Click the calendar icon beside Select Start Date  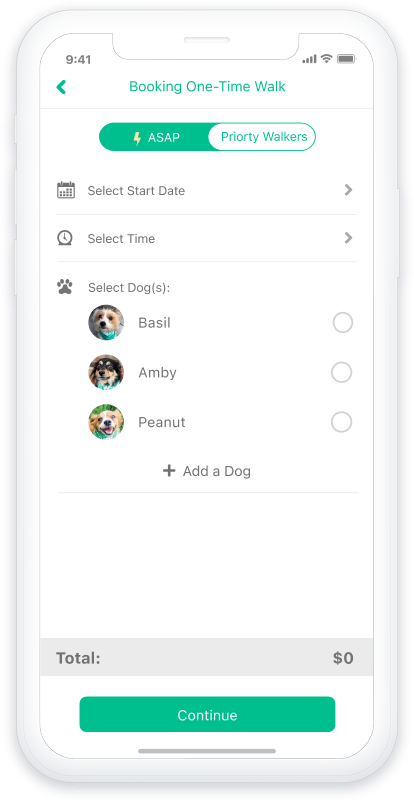[x=66, y=190]
